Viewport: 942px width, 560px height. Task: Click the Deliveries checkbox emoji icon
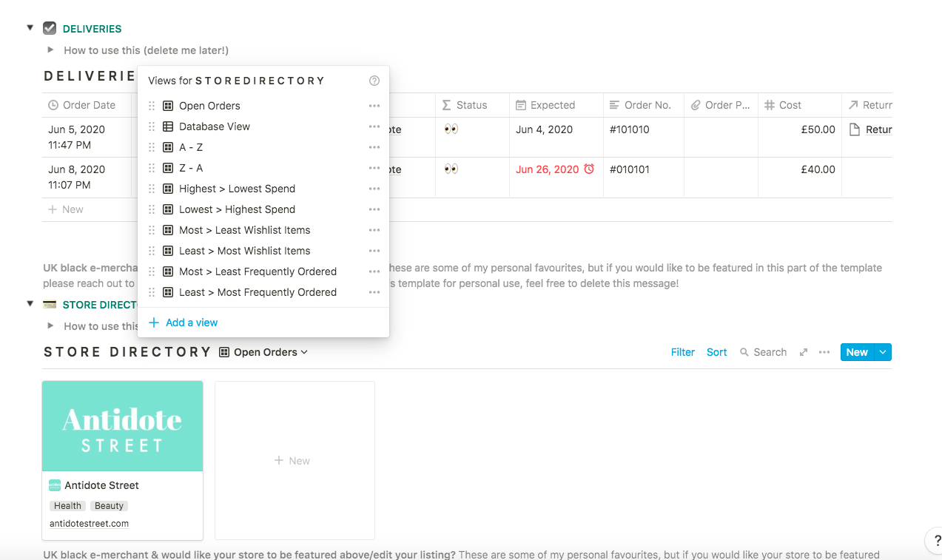(x=50, y=28)
